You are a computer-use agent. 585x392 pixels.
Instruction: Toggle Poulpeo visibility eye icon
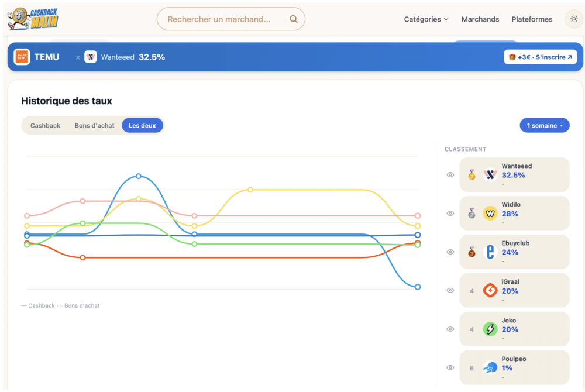click(450, 367)
